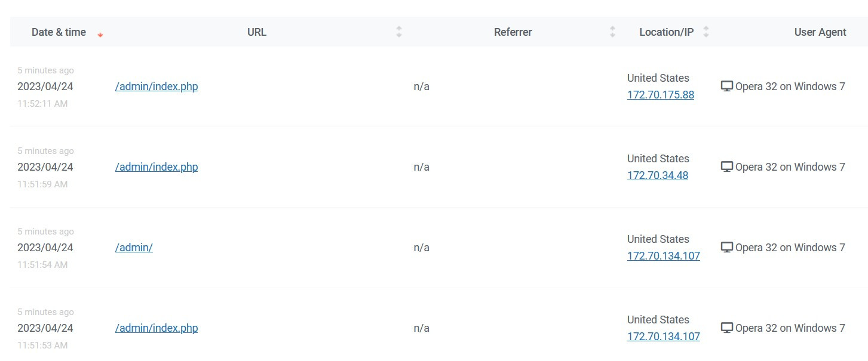Click desktop monitor icon in 11:51:53 AM row
Image resolution: width=868 pixels, height=361 pixels.
click(726, 328)
